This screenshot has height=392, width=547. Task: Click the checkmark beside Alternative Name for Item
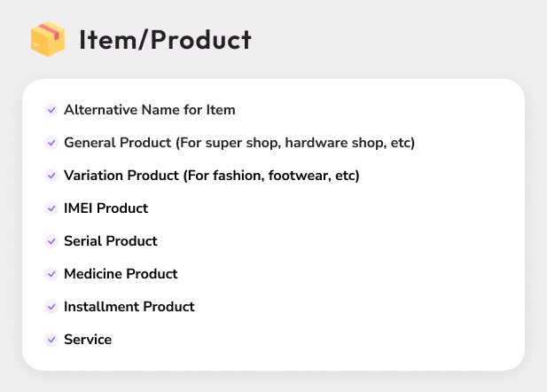pyautogui.click(x=51, y=110)
